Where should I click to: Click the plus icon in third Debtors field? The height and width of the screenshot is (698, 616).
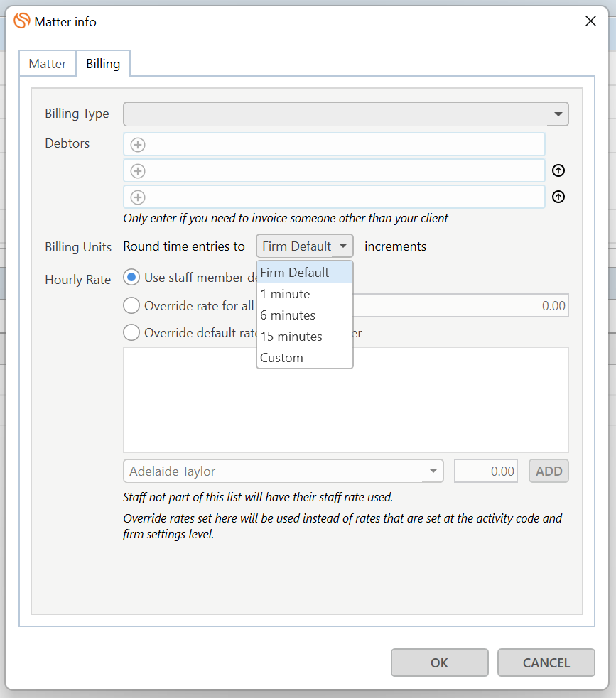click(x=138, y=197)
